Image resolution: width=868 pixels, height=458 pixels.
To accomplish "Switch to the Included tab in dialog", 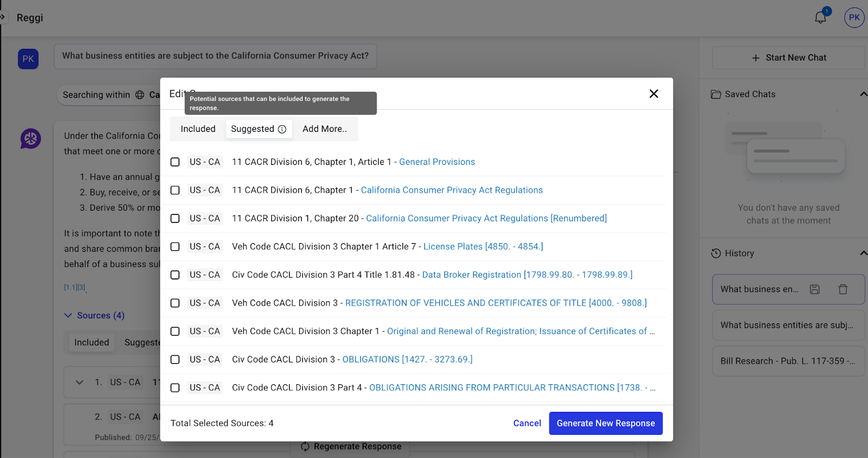I will (x=198, y=129).
